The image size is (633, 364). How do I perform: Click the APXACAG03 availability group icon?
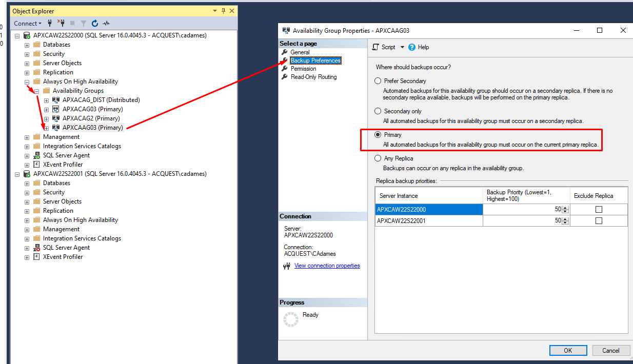(x=56, y=109)
